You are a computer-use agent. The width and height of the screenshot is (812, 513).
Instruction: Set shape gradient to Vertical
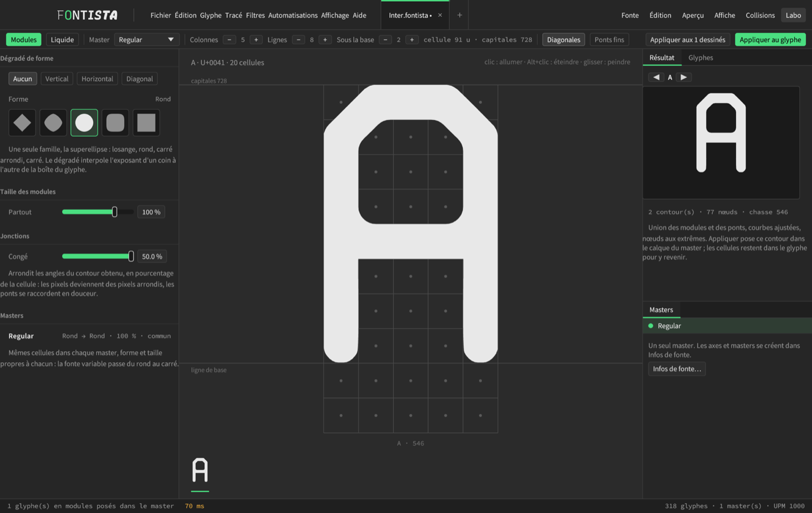pyautogui.click(x=57, y=79)
